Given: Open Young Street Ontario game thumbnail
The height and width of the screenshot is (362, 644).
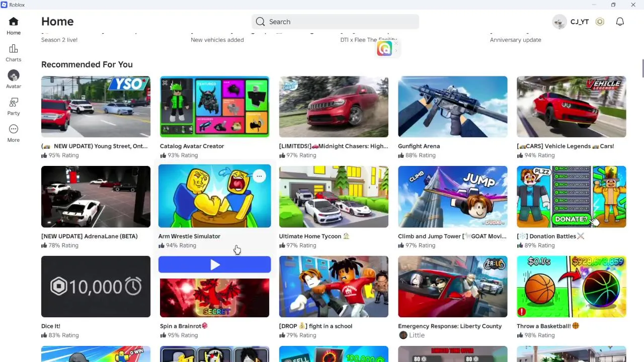Looking at the screenshot, I should coord(96,107).
